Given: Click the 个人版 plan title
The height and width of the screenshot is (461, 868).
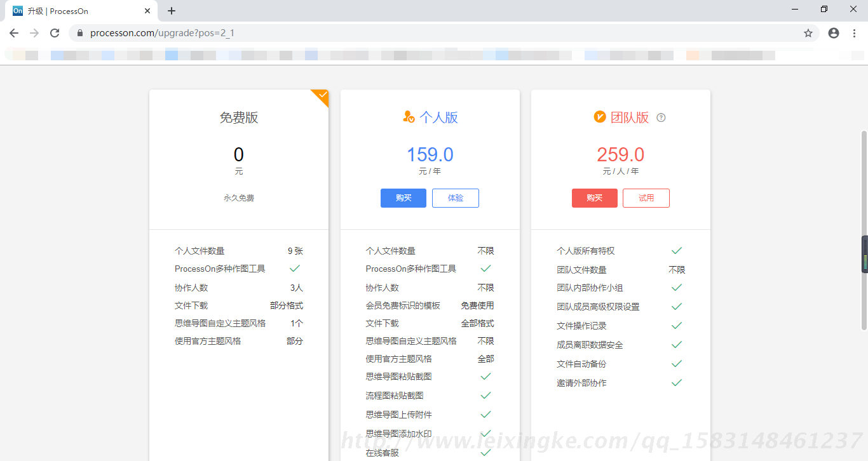Looking at the screenshot, I should click(x=438, y=117).
